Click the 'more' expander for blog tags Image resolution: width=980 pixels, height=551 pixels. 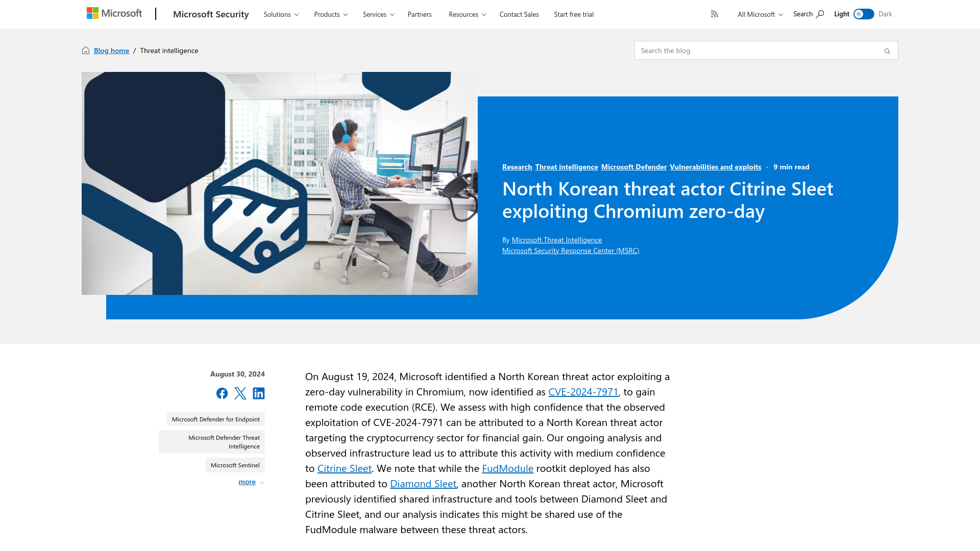coord(251,481)
